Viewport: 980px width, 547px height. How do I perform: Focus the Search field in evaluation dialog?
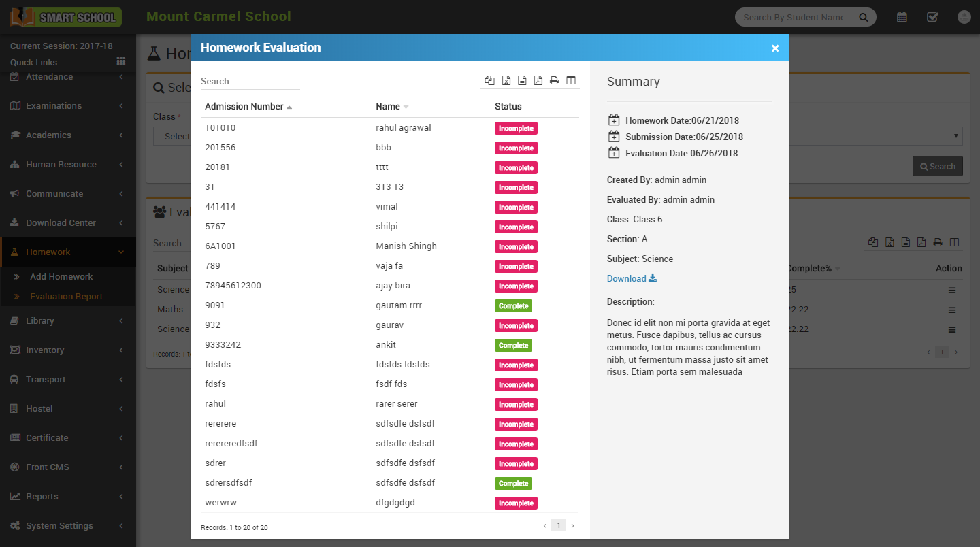(x=250, y=82)
